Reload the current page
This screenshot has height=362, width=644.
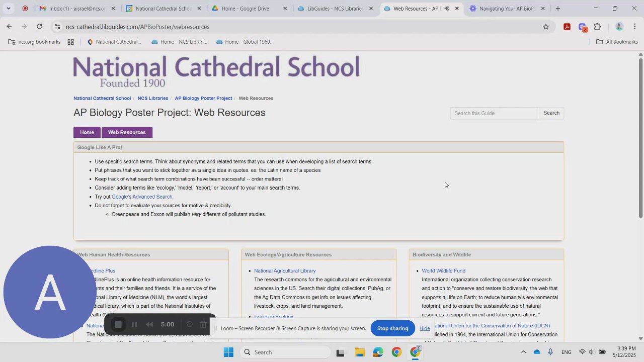click(39, 27)
